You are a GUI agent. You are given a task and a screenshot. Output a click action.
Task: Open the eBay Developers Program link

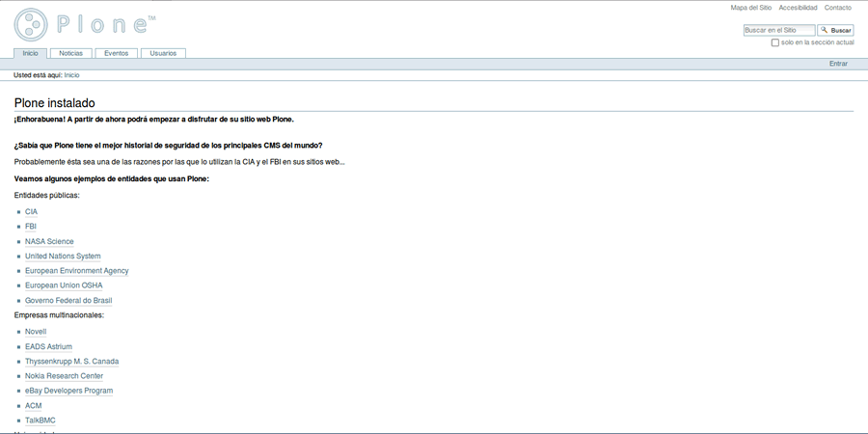(x=68, y=391)
